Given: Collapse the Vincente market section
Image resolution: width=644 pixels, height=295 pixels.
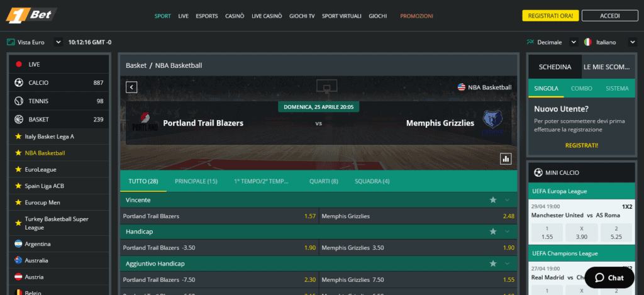Looking at the screenshot, I should (508, 200).
